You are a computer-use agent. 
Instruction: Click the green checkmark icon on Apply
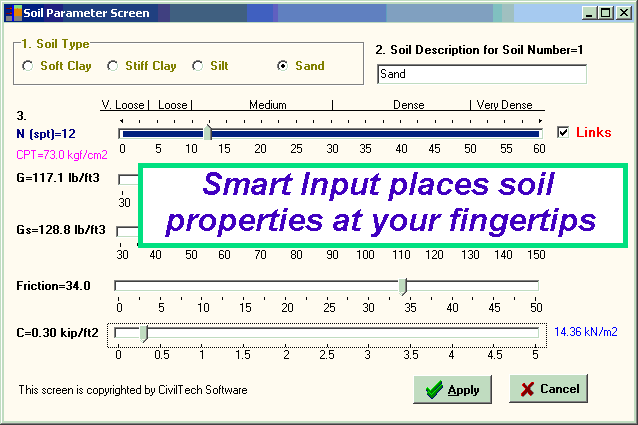pyautogui.click(x=433, y=389)
